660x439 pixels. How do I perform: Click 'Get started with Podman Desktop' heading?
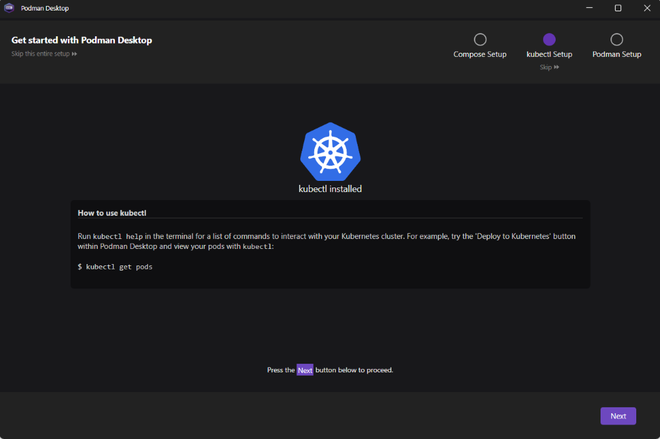[x=82, y=41]
